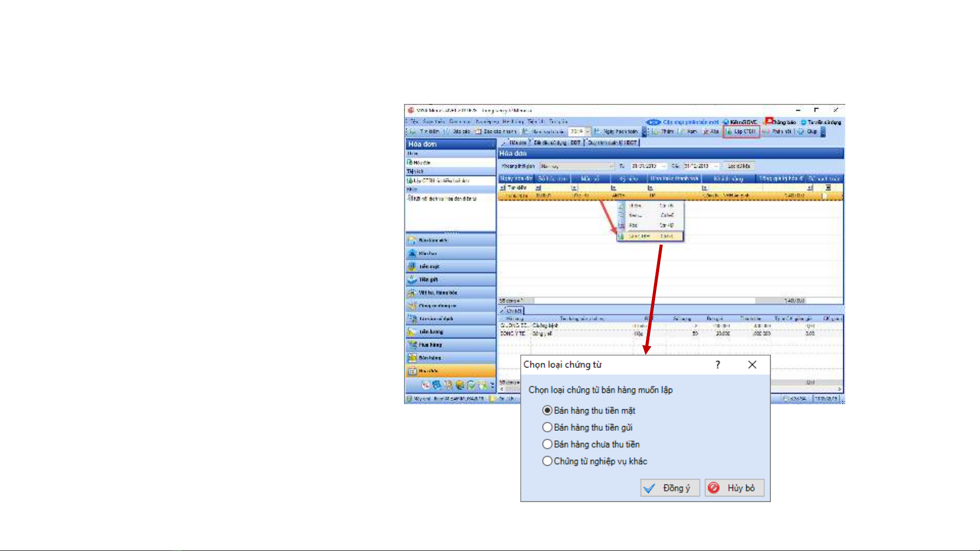This screenshot has height=551, width=980.
Task: Select Bán hàng chưa thu tiền option
Action: coord(547,444)
